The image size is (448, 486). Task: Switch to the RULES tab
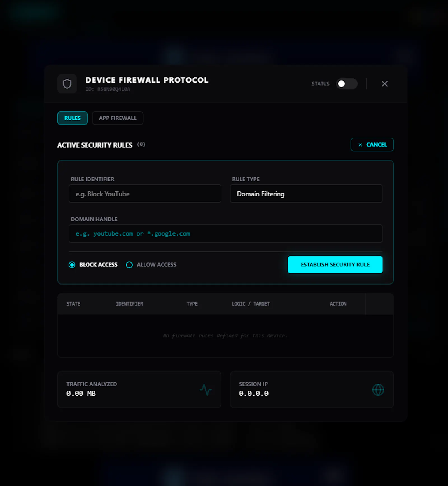tap(72, 118)
